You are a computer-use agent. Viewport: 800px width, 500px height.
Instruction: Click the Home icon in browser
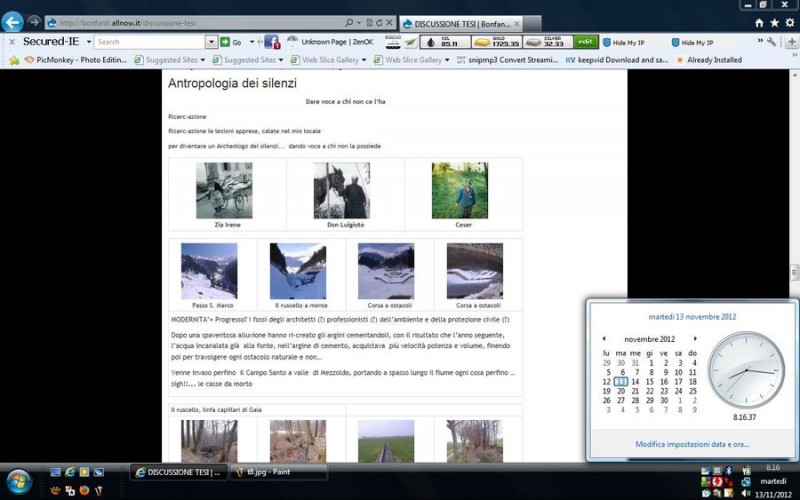760,22
